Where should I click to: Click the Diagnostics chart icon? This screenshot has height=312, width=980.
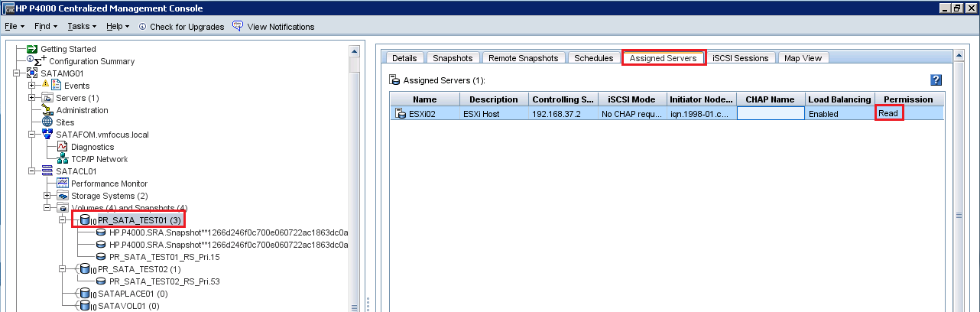63,147
